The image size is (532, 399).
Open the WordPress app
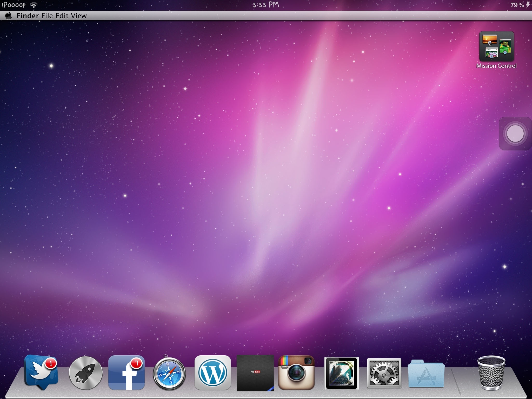(x=212, y=373)
